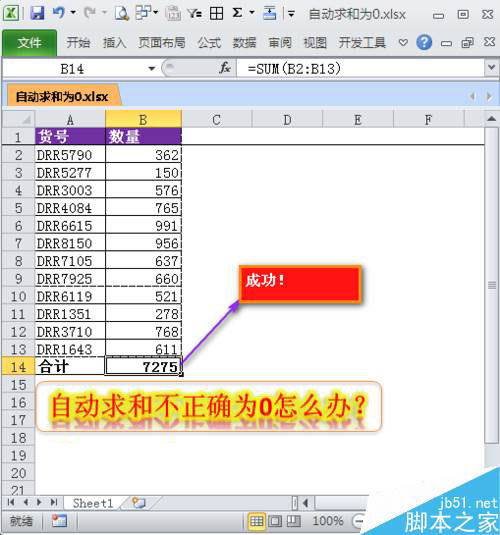The width and height of the screenshot is (500, 535).
Task: Select the Sheet1 tab
Action: point(92,503)
